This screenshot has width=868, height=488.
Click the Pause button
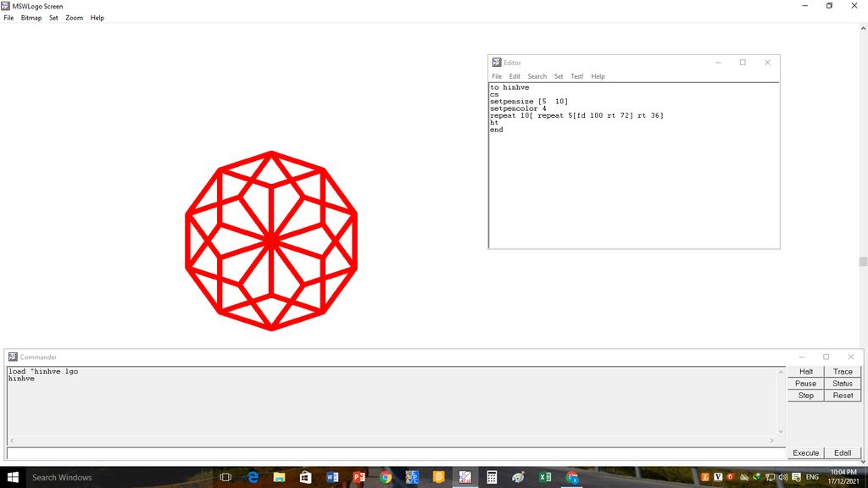tap(806, 384)
